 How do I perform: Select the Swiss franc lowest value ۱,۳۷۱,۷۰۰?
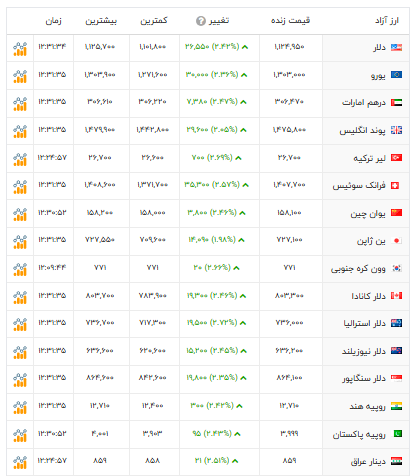coord(153,184)
